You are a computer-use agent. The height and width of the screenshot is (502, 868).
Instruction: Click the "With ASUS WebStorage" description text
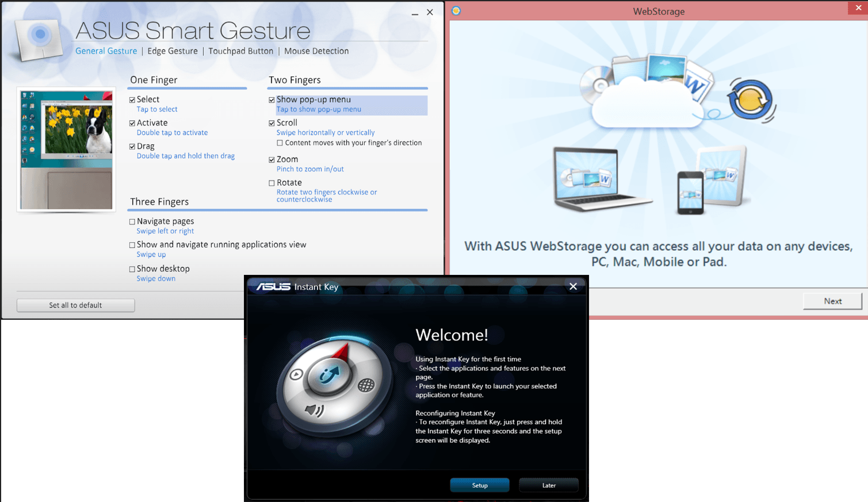coord(659,254)
